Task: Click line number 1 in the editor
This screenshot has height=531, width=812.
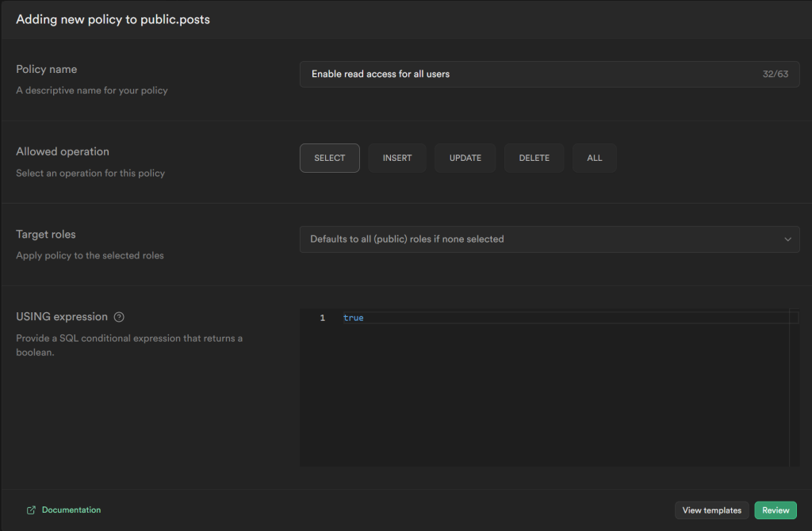Action: point(322,318)
